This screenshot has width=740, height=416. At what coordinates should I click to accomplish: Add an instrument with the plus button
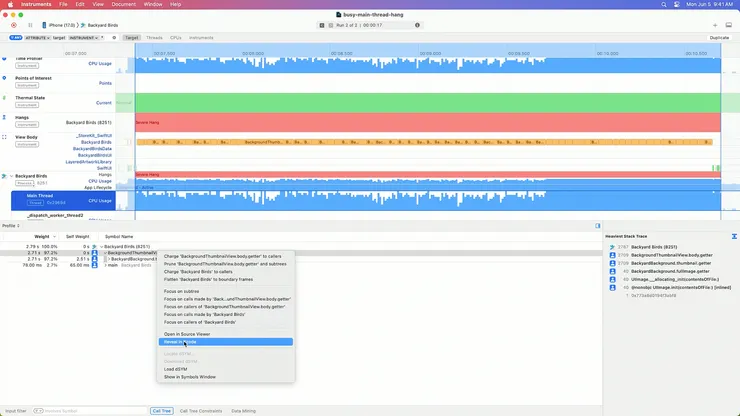715,25
